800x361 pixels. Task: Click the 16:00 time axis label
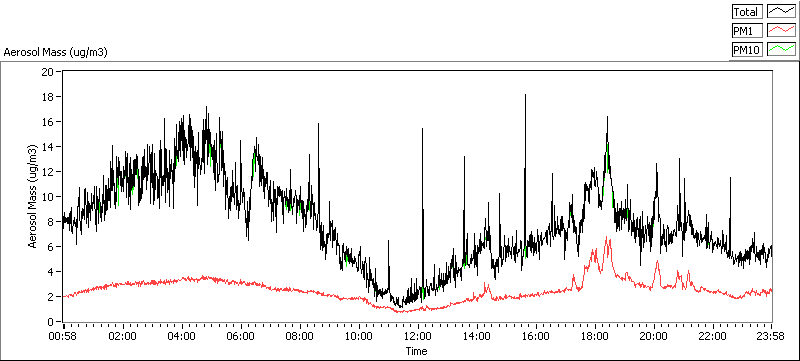[536, 336]
